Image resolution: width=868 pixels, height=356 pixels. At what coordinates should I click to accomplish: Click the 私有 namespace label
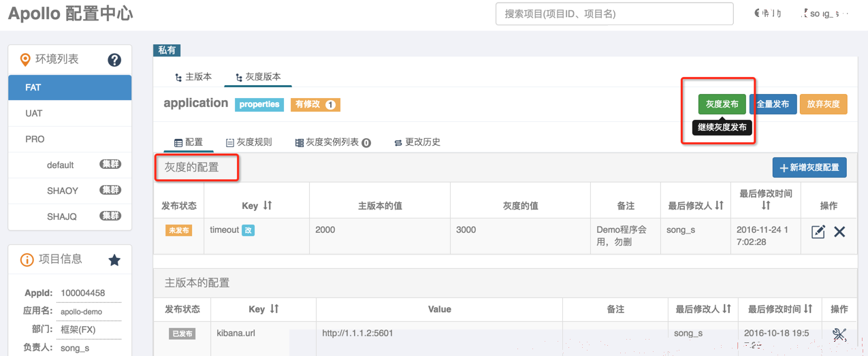[x=167, y=50]
